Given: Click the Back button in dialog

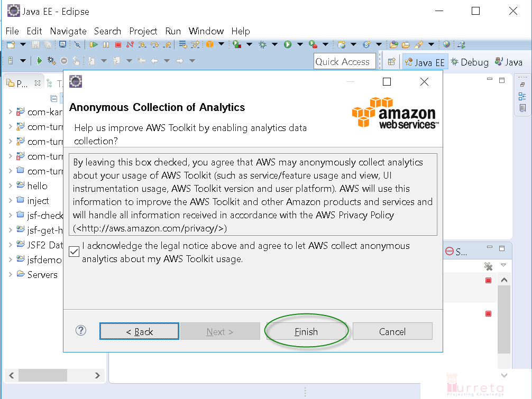Looking at the screenshot, I should [139, 331].
